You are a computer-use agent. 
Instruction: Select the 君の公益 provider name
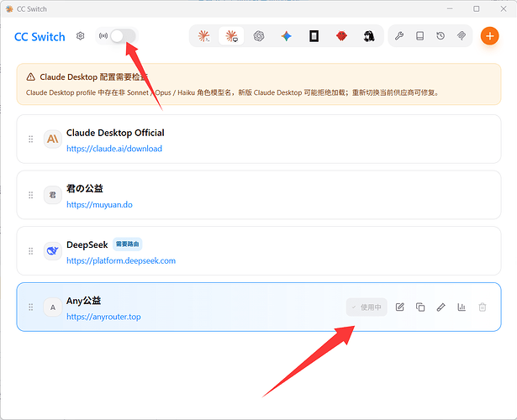(x=85, y=188)
